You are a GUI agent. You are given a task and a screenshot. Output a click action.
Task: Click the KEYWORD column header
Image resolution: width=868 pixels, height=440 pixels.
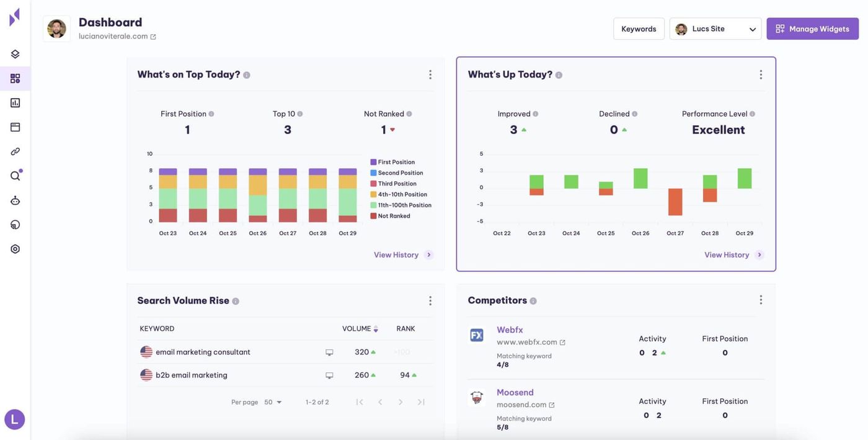click(157, 329)
